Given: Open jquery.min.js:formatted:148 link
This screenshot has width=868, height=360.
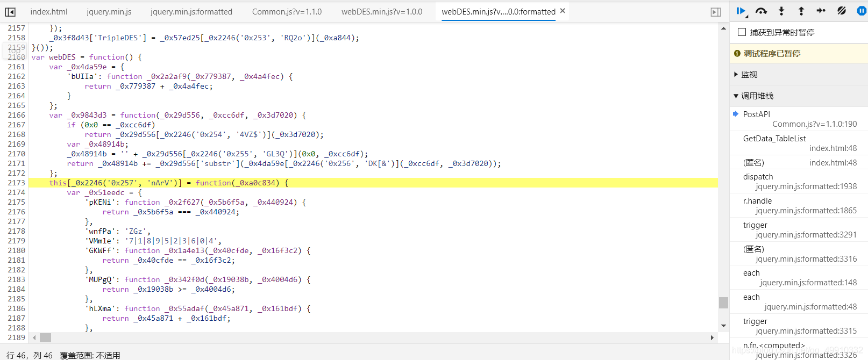Looking at the screenshot, I should tap(808, 283).
